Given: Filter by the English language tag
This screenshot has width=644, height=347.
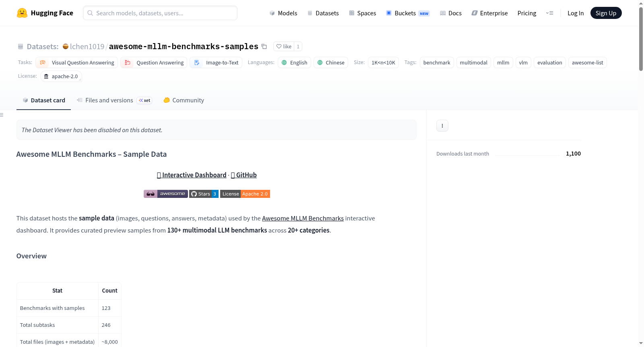Looking at the screenshot, I should 294,62.
